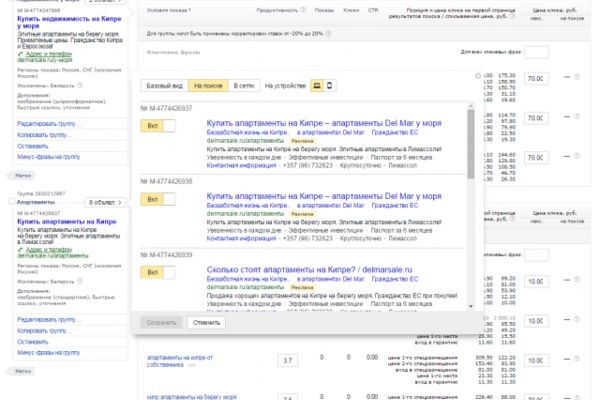
Task: Focus 10.00 bid field beside 99.20 price
Action: pos(536,281)
